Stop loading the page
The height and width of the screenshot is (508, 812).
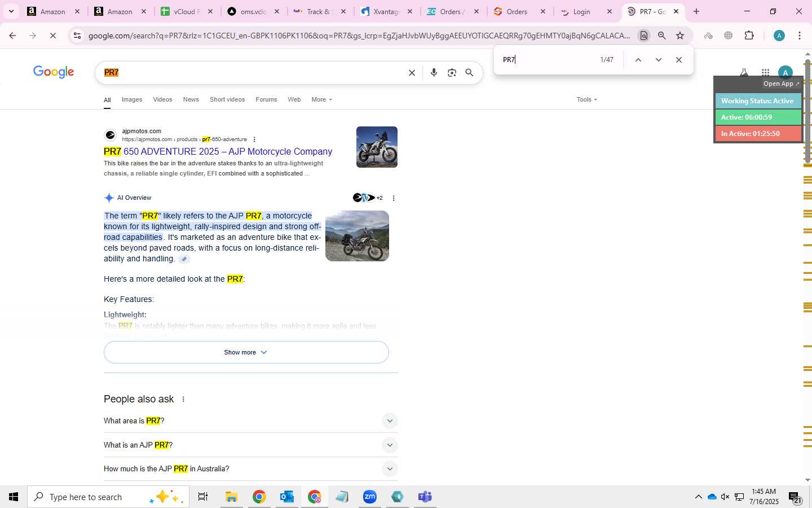click(x=52, y=36)
